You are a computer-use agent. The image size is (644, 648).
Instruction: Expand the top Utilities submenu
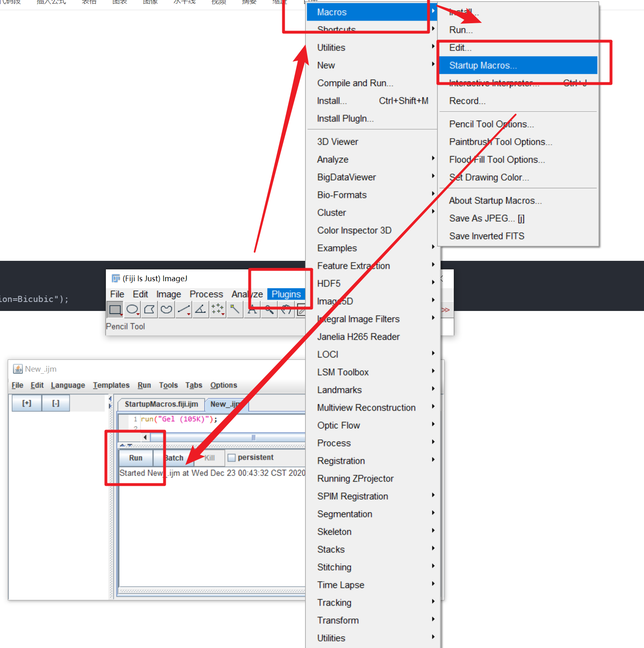pyautogui.click(x=372, y=48)
